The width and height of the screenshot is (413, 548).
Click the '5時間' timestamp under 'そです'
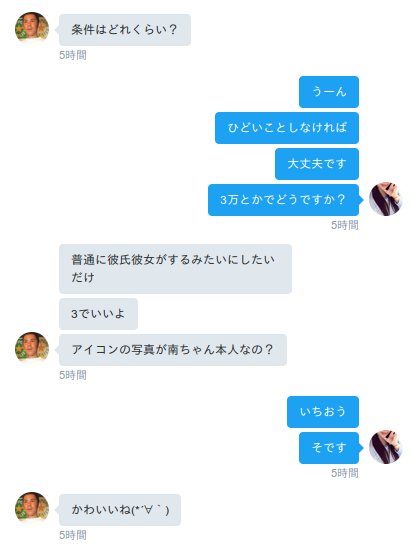[345, 473]
